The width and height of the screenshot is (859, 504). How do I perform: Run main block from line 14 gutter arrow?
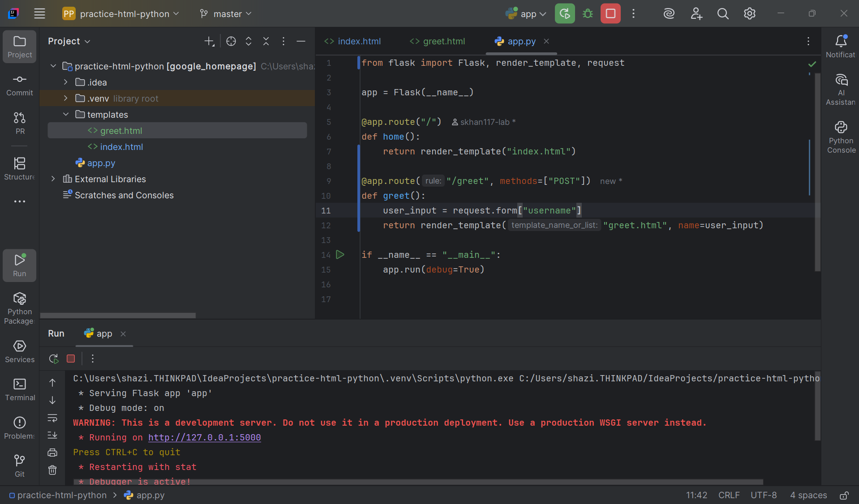(x=340, y=255)
